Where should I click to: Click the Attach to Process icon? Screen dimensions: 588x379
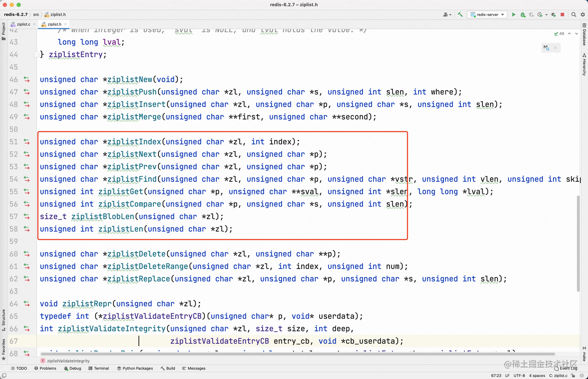pos(554,15)
